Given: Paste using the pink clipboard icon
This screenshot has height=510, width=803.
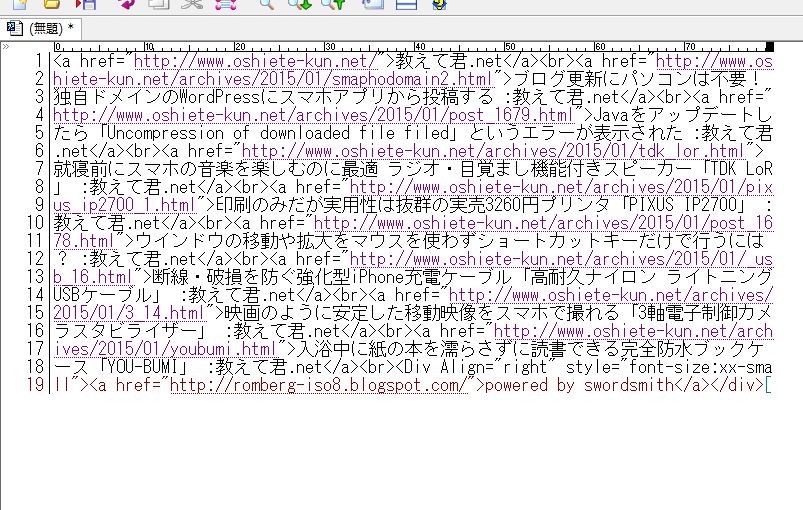Looking at the screenshot, I should click(x=225, y=5).
